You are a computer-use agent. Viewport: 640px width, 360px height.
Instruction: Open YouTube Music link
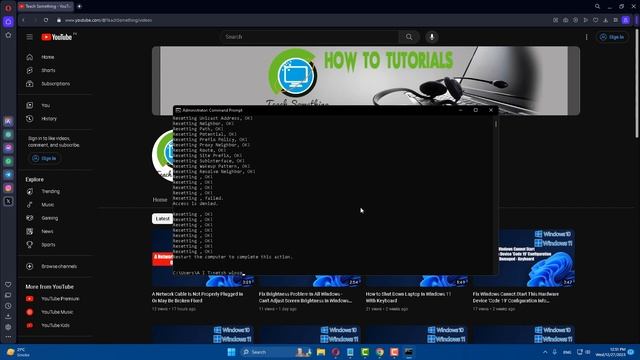click(58, 312)
